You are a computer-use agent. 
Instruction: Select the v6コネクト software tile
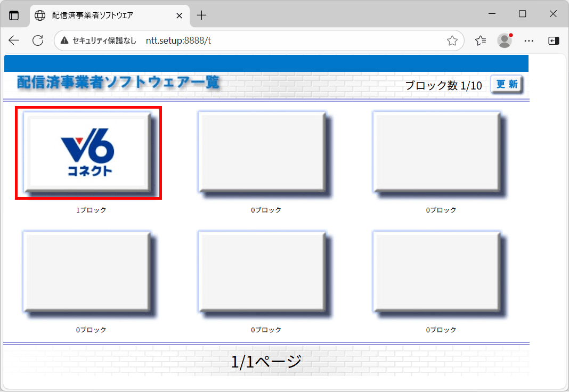point(88,153)
